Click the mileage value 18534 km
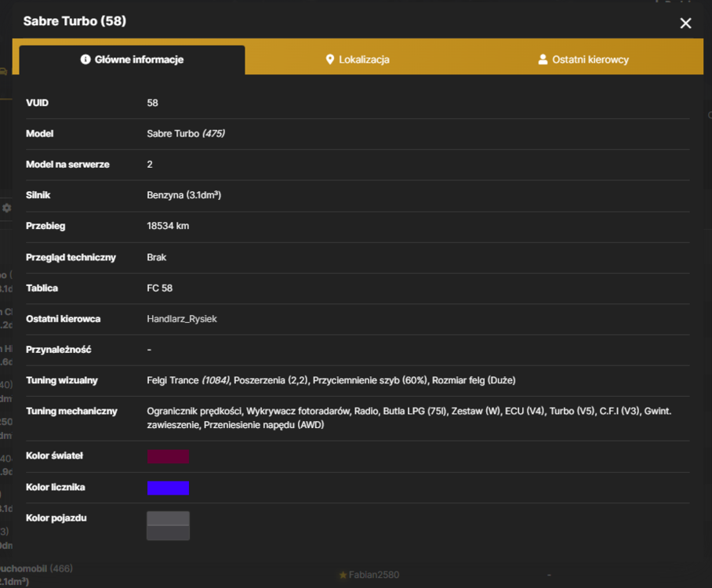 (168, 226)
